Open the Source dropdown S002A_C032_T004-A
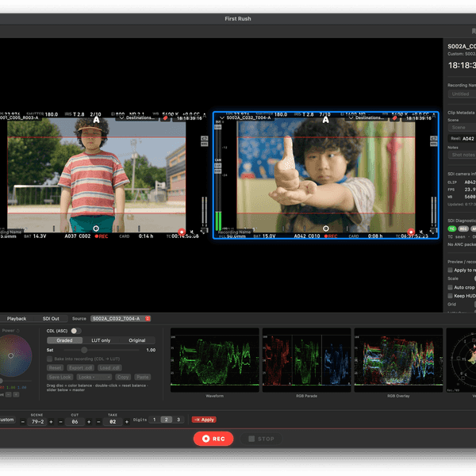The width and height of the screenshot is (476, 476). pos(121,318)
